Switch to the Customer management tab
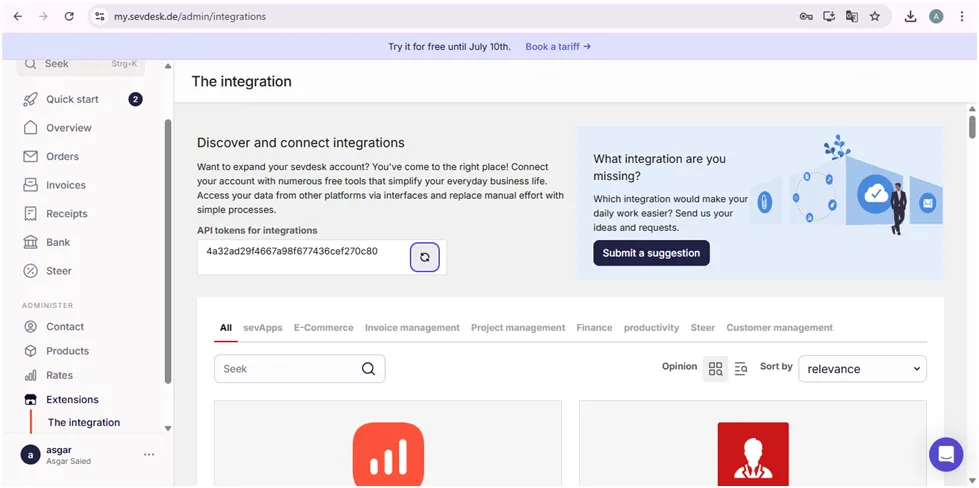Viewport: 979px width, 488px height. (779, 328)
